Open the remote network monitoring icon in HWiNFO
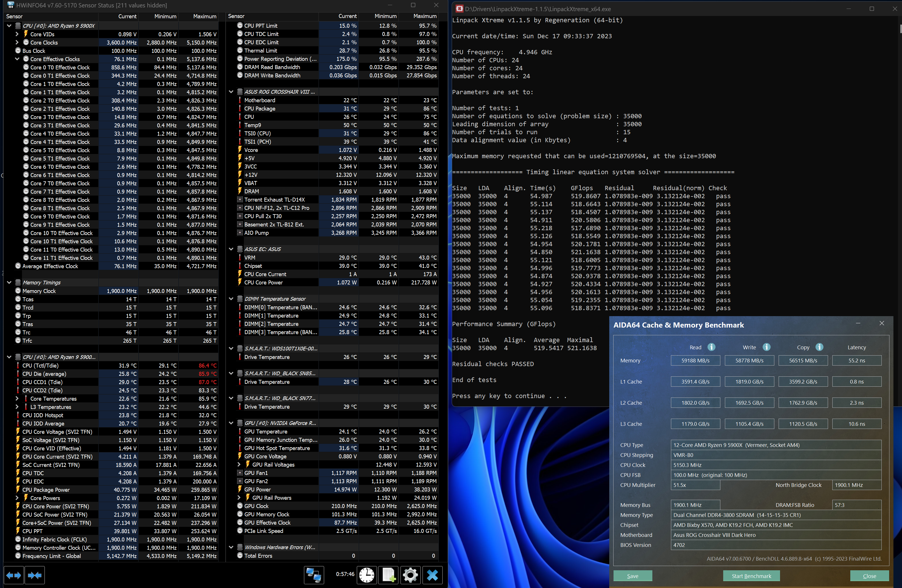 click(x=314, y=575)
